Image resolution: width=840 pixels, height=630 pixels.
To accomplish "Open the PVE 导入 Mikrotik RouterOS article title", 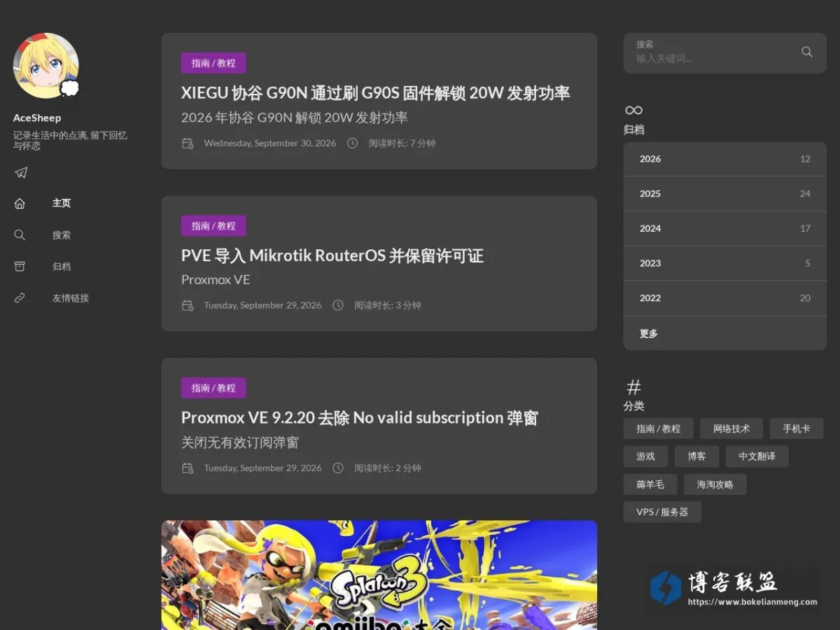I will (x=332, y=255).
